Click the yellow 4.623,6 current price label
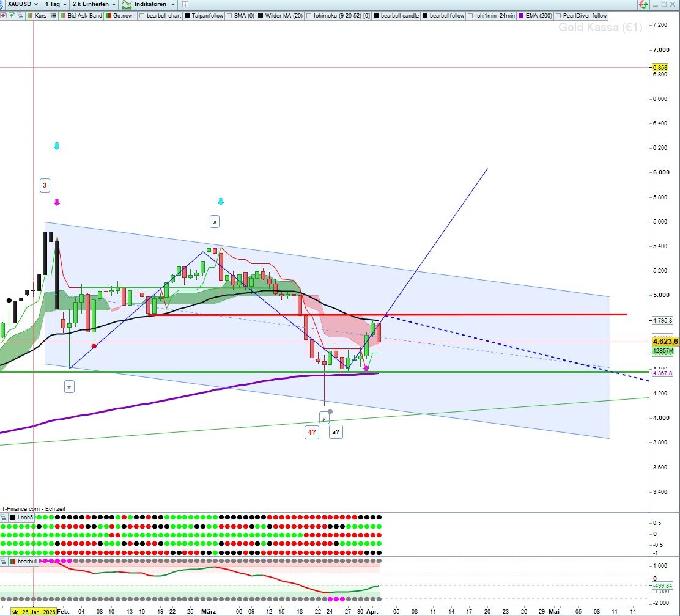680x616 pixels. (x=663, y=342)
